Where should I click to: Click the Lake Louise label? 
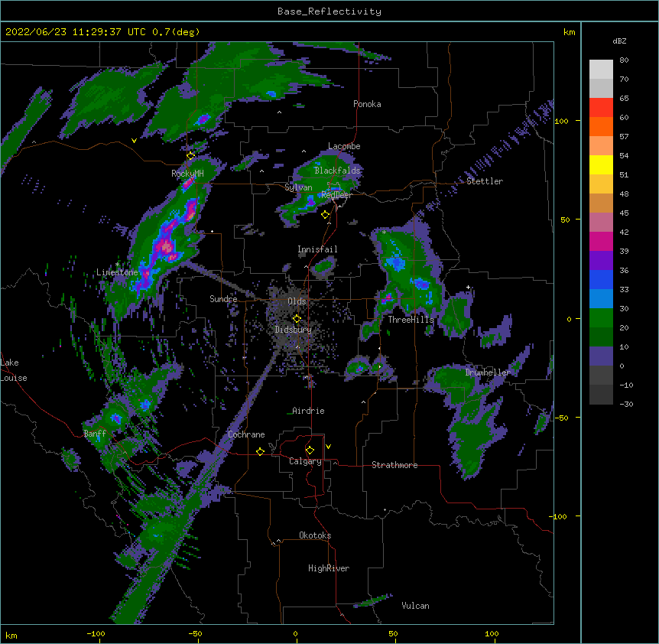click(14, 370)
